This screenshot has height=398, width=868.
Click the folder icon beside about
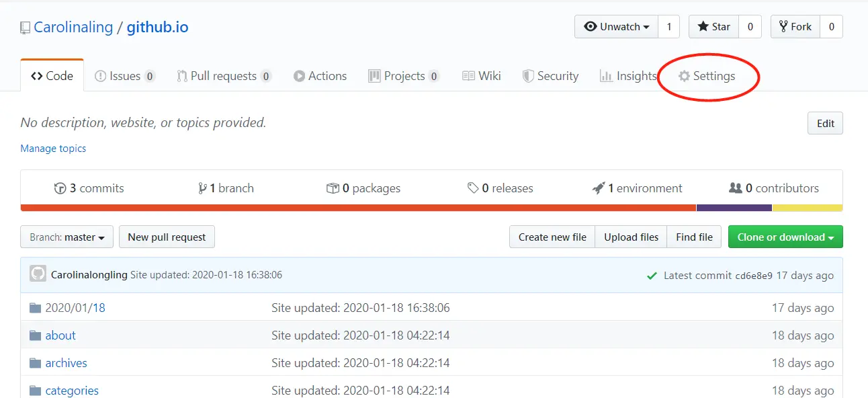click(x=36, y=335)
